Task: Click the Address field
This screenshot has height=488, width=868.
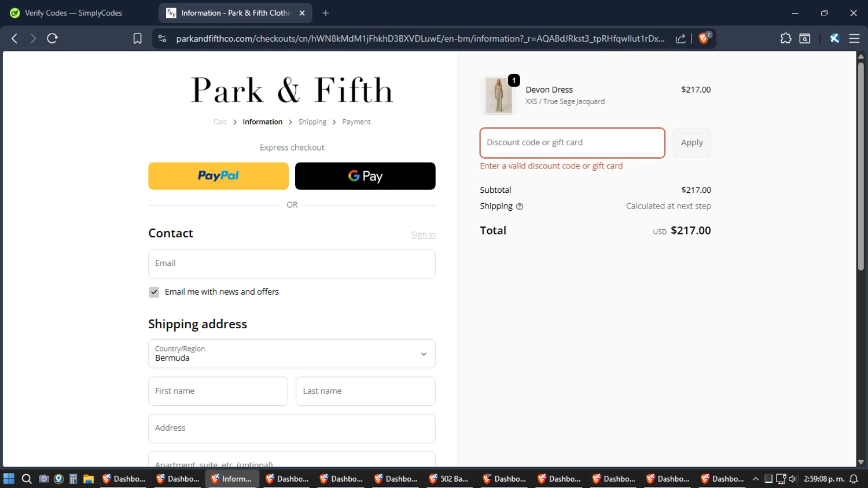Action: point(292,428)
